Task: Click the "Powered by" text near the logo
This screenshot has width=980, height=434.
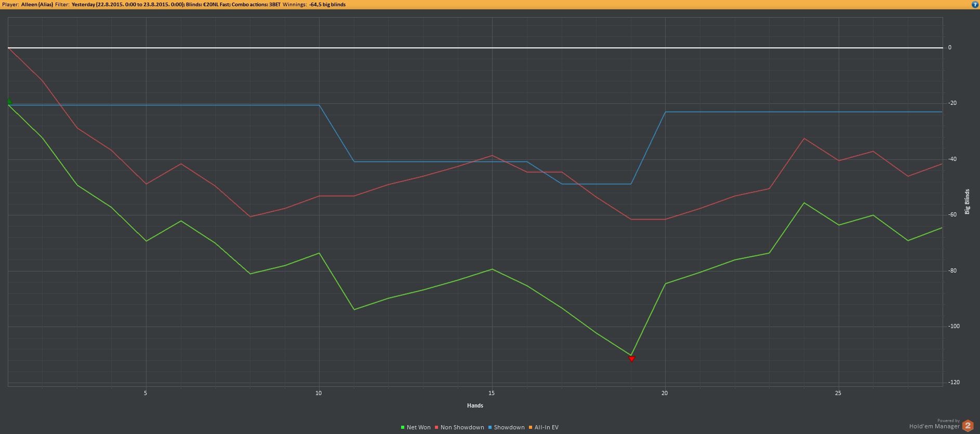Action: [x=949, y=421]
